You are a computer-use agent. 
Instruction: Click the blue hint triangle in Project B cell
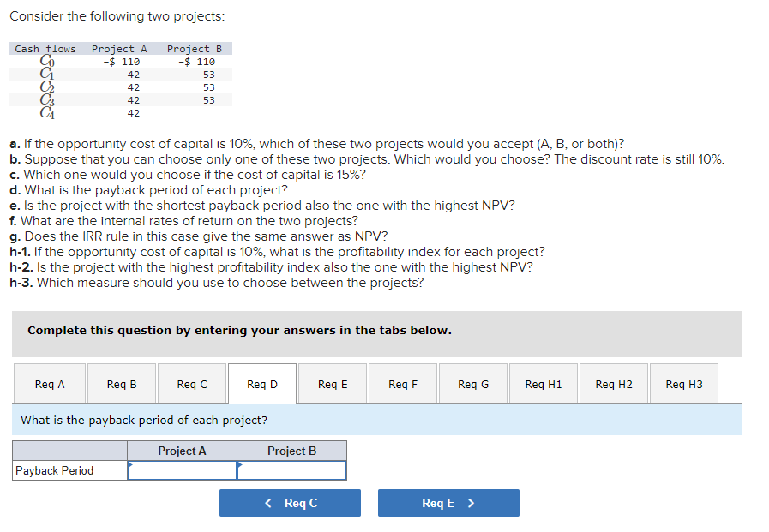click(x=240, y=466)
